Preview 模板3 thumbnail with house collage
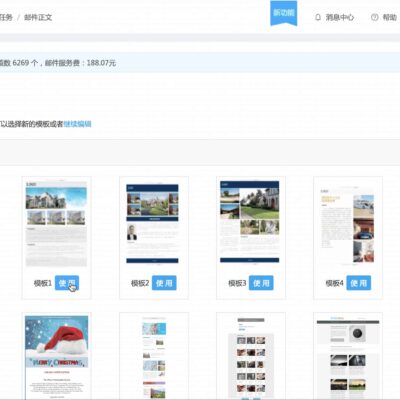The height and width of the screenshot is (400, 400). point(250,222)
